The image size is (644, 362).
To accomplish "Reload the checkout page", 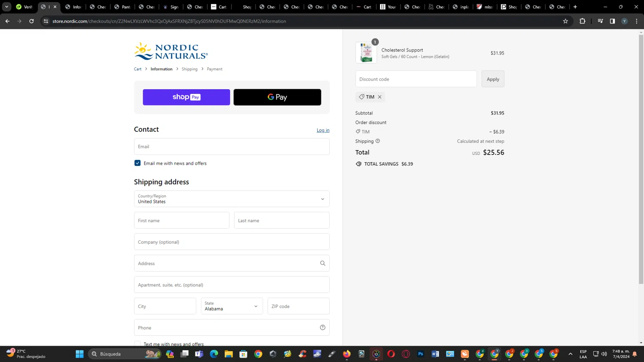I will pyautogui.click(x=31, y=21).
